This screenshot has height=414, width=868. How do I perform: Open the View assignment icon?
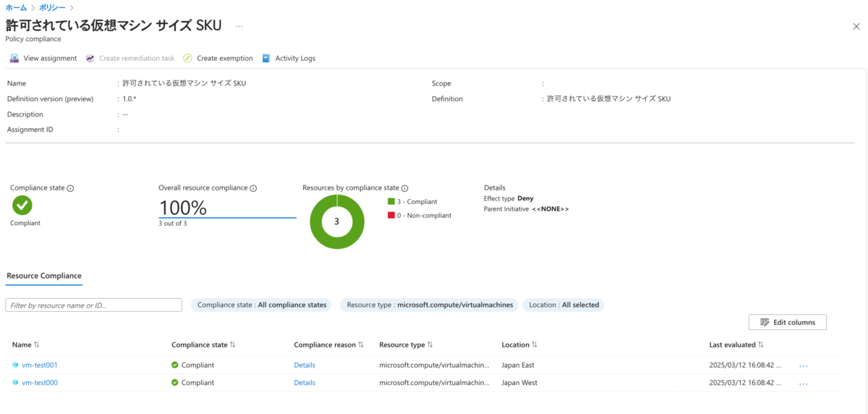pyautogui.click(x=14, y=58)
